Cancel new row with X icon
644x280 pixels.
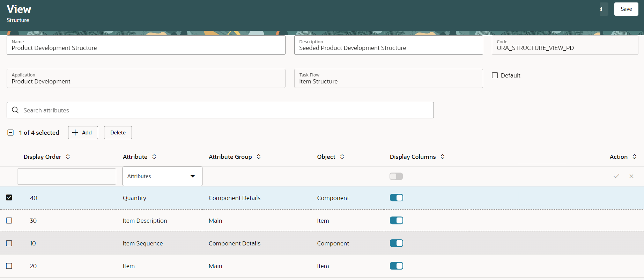631,176
